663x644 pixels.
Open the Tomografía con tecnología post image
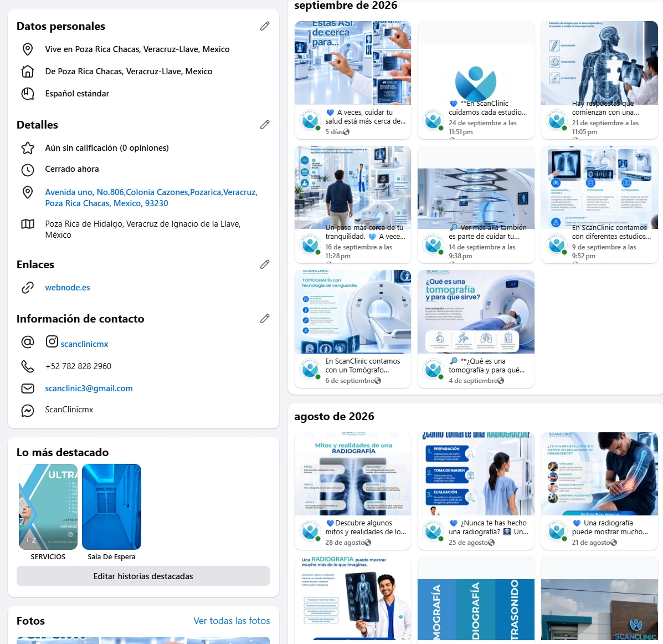click(353, 311)
